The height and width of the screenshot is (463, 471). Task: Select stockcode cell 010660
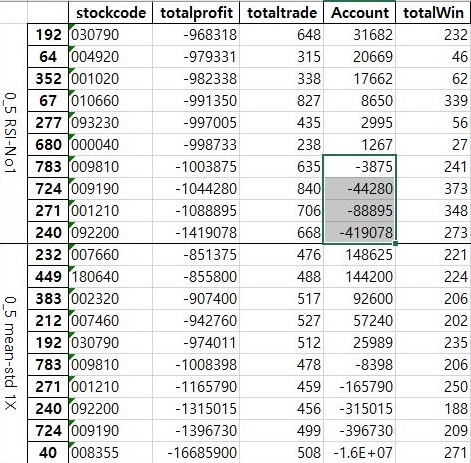[110, 101]
